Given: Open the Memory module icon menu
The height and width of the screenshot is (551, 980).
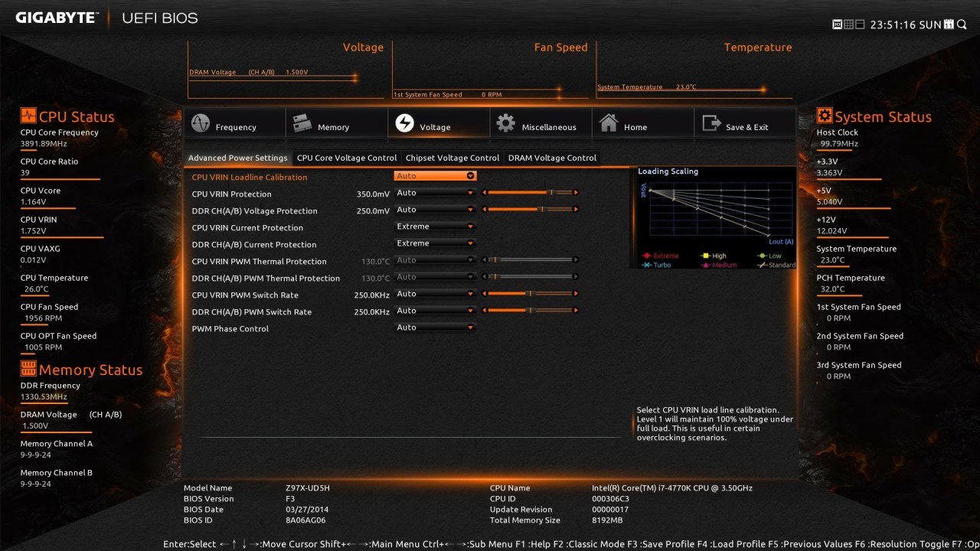Looking at the screenshot, I should (302, 123).
